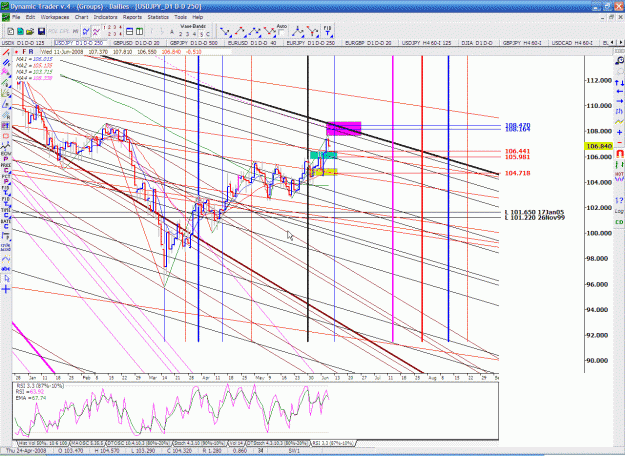Screen dimensions: 625x456
Task: Open the Chart menu
Action: pos(81,17)
